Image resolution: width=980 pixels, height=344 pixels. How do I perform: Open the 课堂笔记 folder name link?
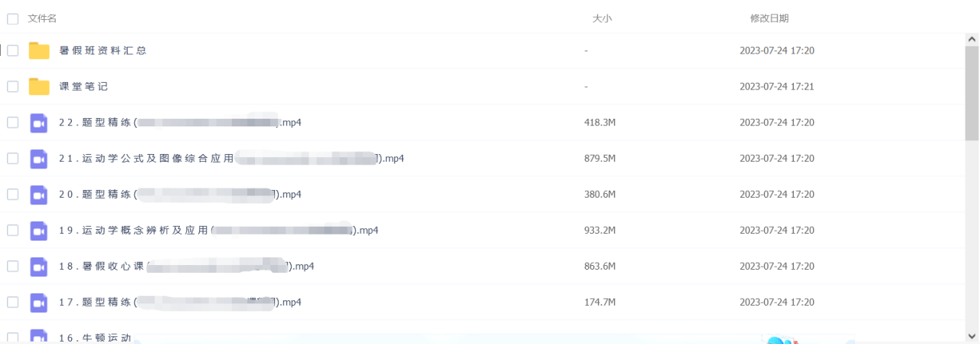(x=83, y=87)
